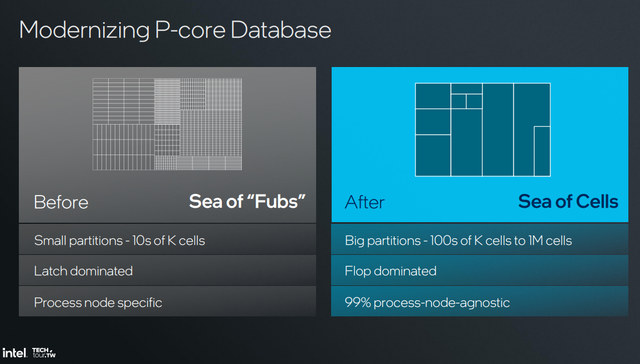Select the Process node specific row
The width and height of the screenshot is (640, 364).
coord(167,303)
